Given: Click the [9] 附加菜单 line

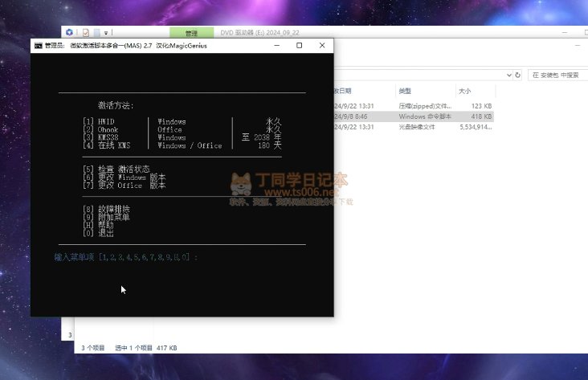Looking at the screenshot, I should click(107, 217).
